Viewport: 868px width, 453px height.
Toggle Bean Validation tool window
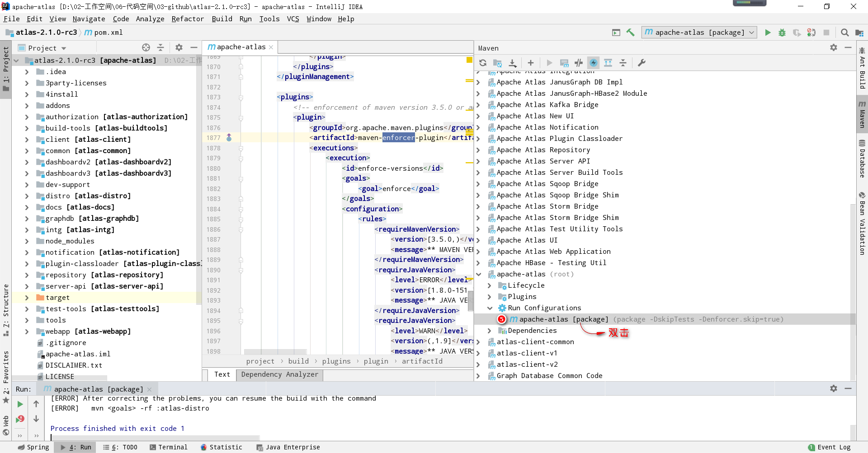coord(862,224)
